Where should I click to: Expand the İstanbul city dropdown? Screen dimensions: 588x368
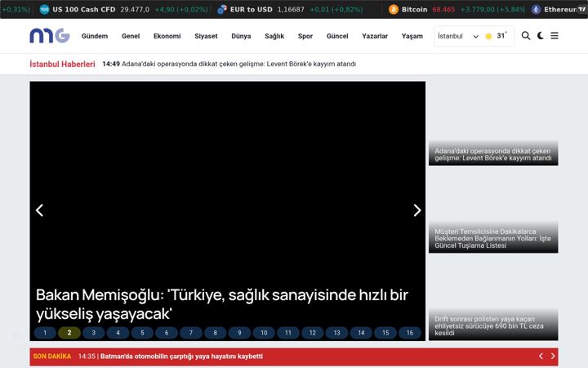click(x=458, y=36)
